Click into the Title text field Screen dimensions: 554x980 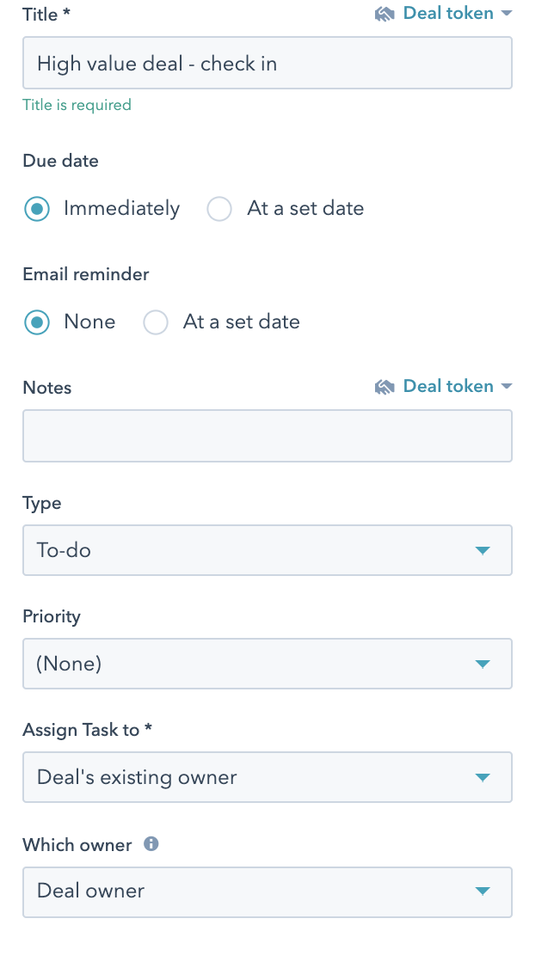click(267, 63)
